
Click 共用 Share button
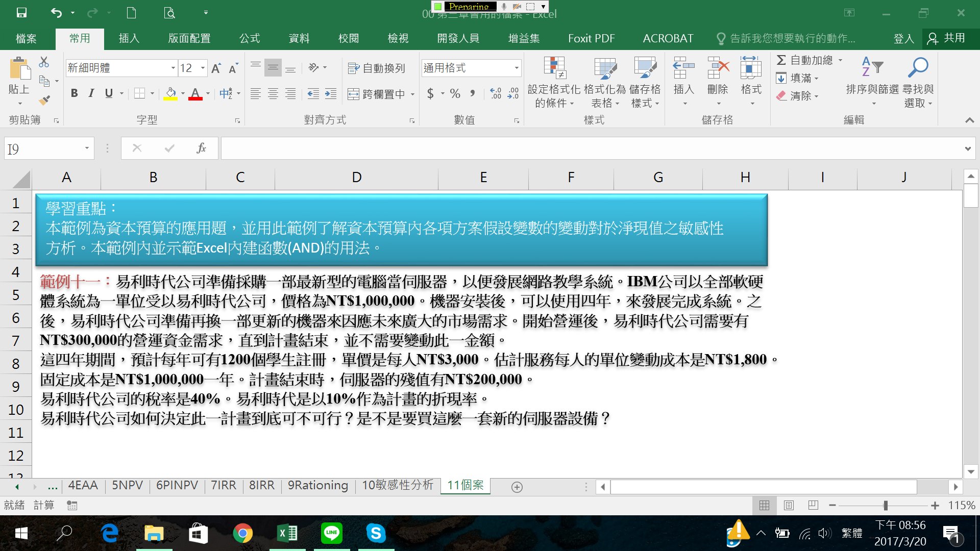[x=947, y=38]
